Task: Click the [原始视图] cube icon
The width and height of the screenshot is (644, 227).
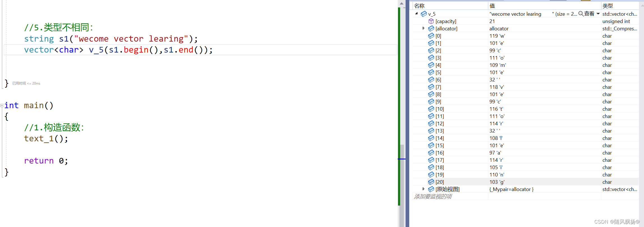Action: [x=431, y=189]
